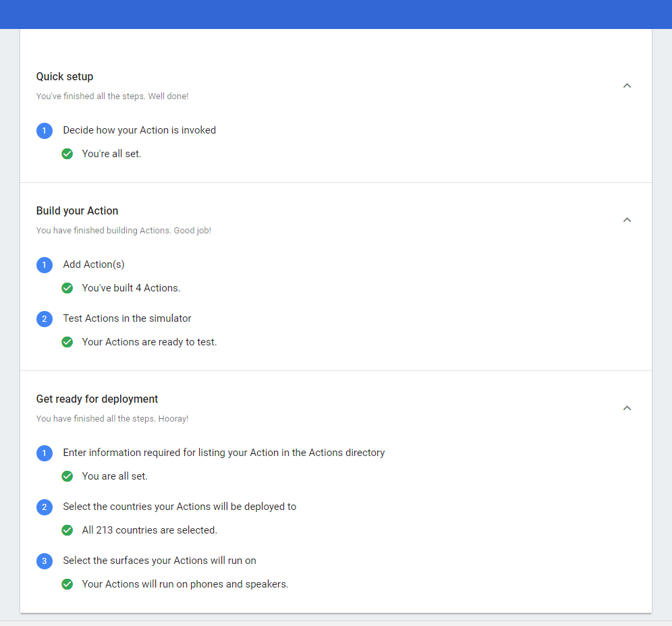Open "Select the surfaces your Actions will run on"
672x626 pixels.
click(159, 561)
